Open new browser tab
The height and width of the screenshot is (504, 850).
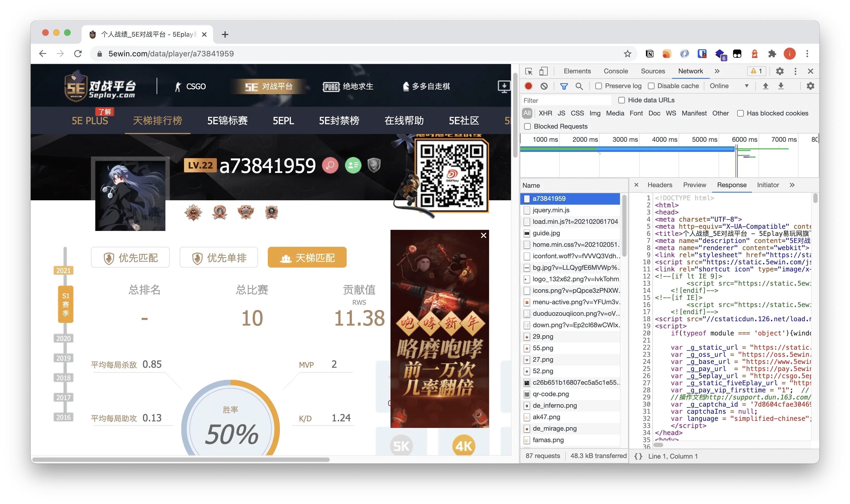click(x=225, y=34)
